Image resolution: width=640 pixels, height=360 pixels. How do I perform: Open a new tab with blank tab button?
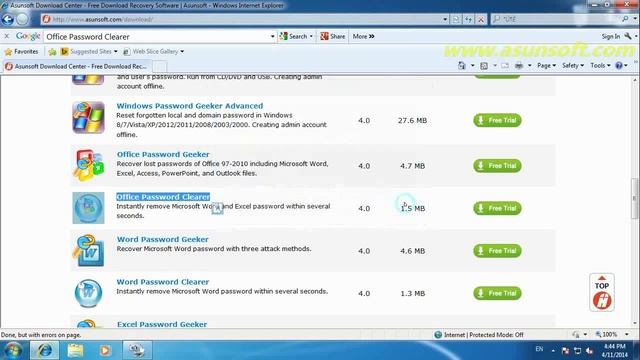coord(160,66)
